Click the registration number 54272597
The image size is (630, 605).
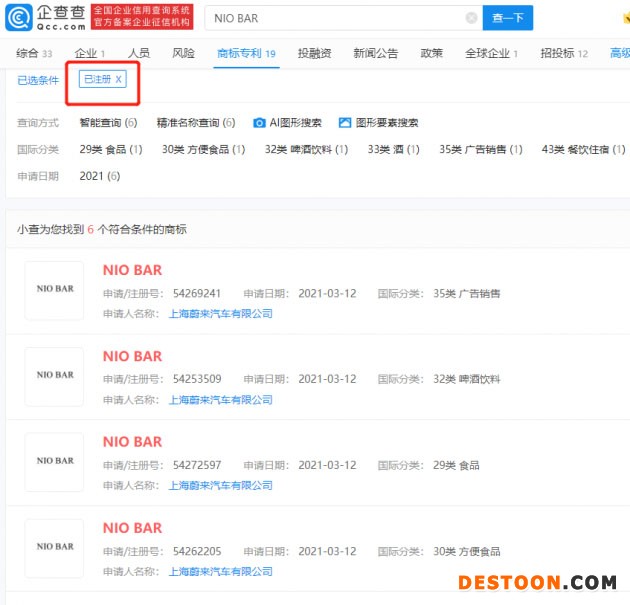(x=197, y=465)
